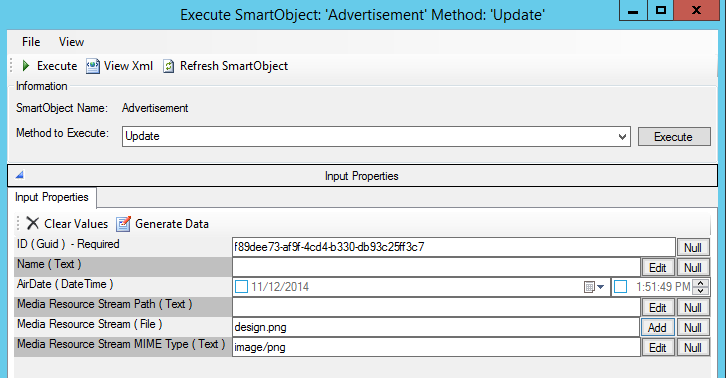Open the File menu
Screen dimensions: 726x378
(31, 42)
